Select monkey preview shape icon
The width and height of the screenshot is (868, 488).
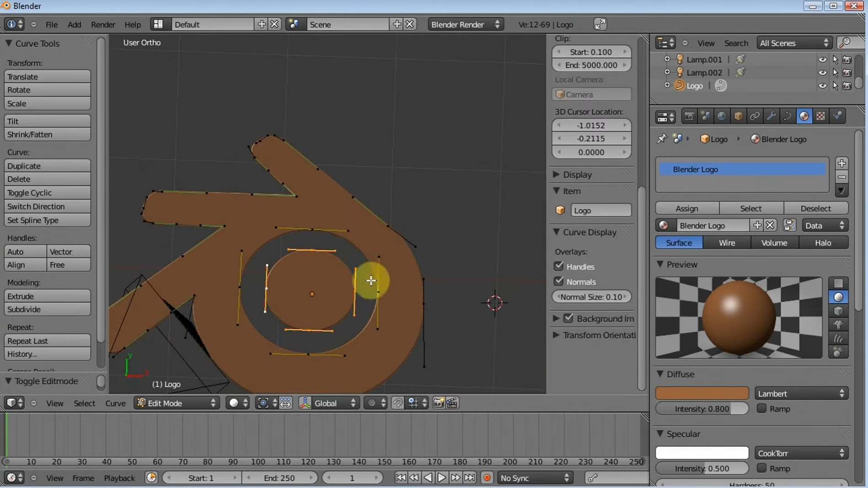pyautogui.click(x=838, y=325)
